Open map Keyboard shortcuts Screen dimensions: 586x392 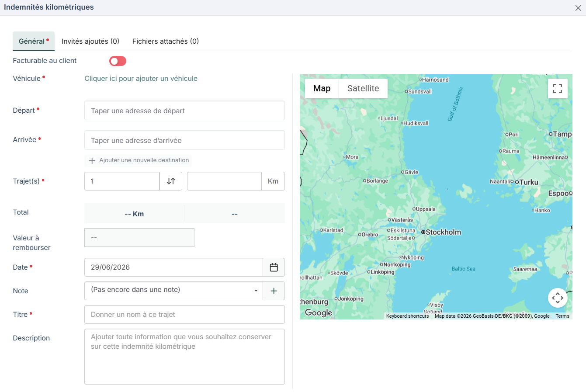pos(407,316)
